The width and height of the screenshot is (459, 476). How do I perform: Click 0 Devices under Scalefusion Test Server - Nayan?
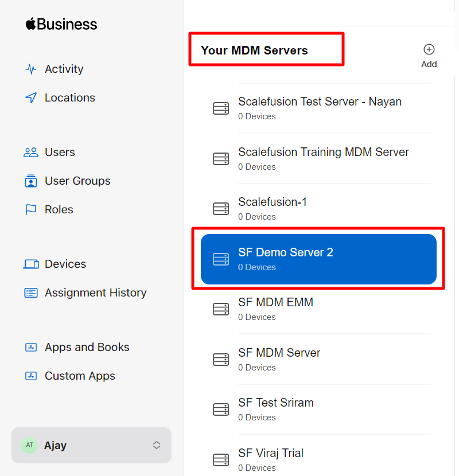tap(257, 116)
